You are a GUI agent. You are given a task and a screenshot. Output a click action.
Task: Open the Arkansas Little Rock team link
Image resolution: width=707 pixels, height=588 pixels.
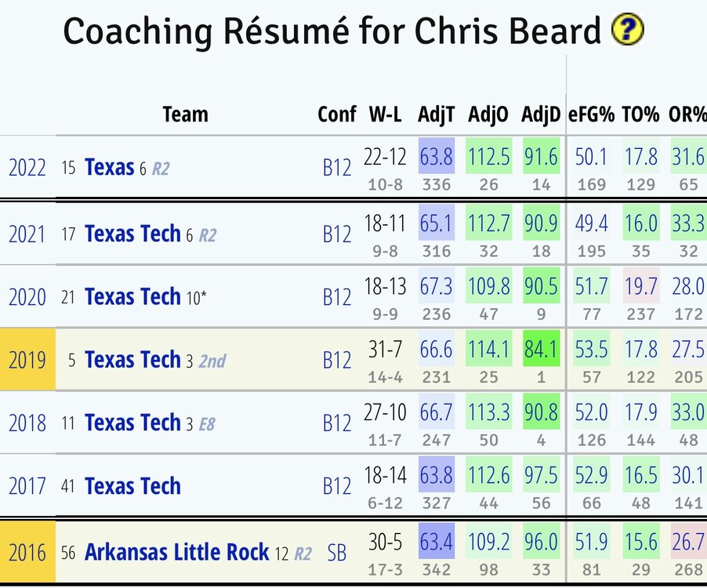coord(176,552)
